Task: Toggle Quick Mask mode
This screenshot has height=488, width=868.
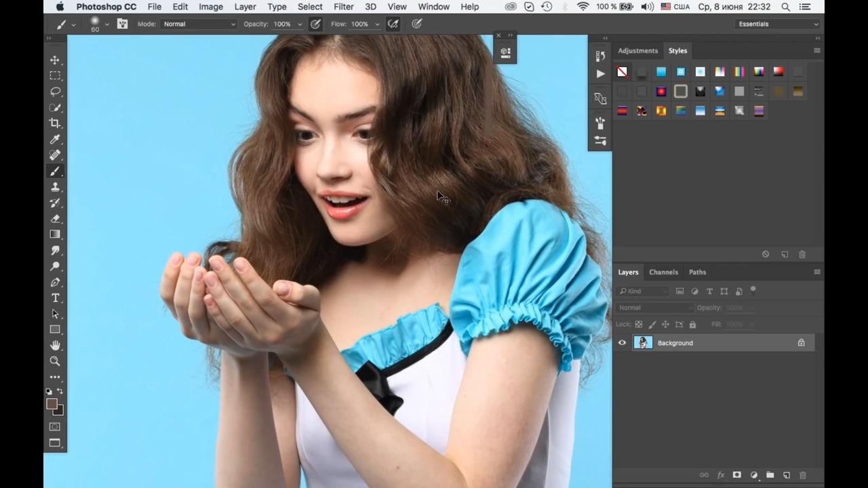Action: (x=55, y=427)
